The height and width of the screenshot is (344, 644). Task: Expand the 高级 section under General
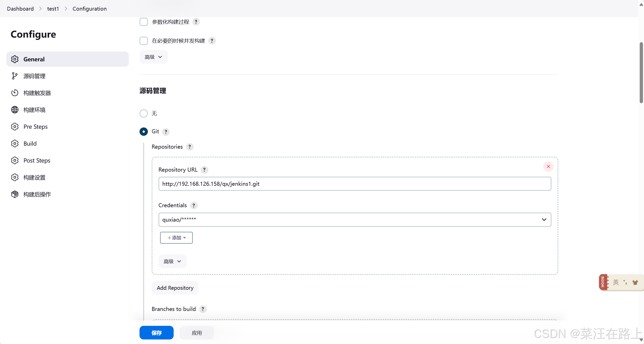153,57
